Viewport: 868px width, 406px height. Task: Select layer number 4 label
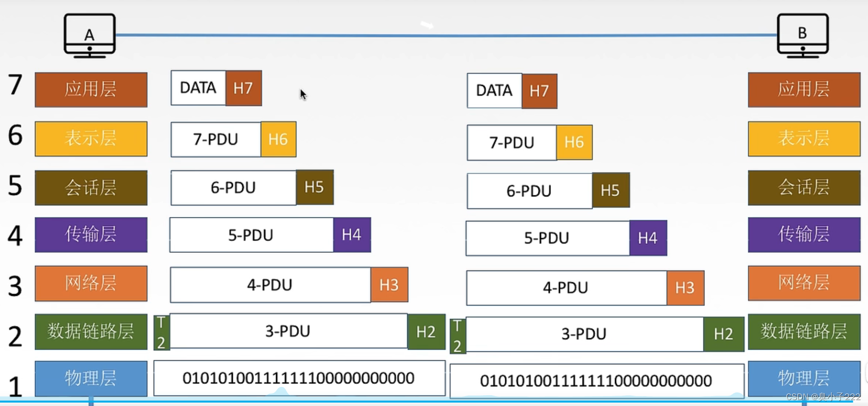pyautogui.click(x=15, y=236)
